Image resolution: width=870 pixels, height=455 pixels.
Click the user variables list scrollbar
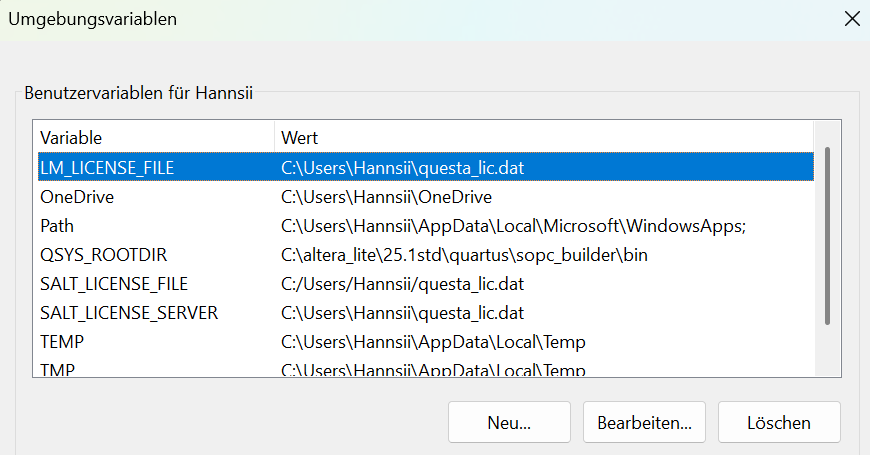point(827,236)
